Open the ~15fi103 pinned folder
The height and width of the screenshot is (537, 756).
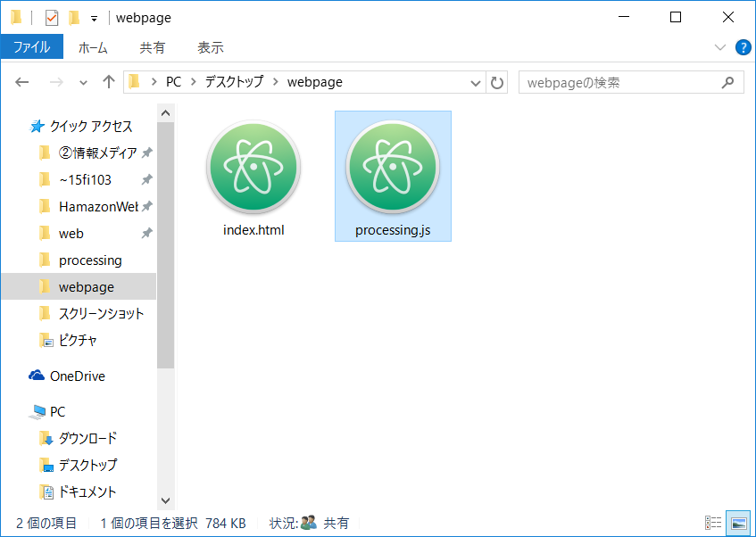pyautogui.click(x=86, y=180)
